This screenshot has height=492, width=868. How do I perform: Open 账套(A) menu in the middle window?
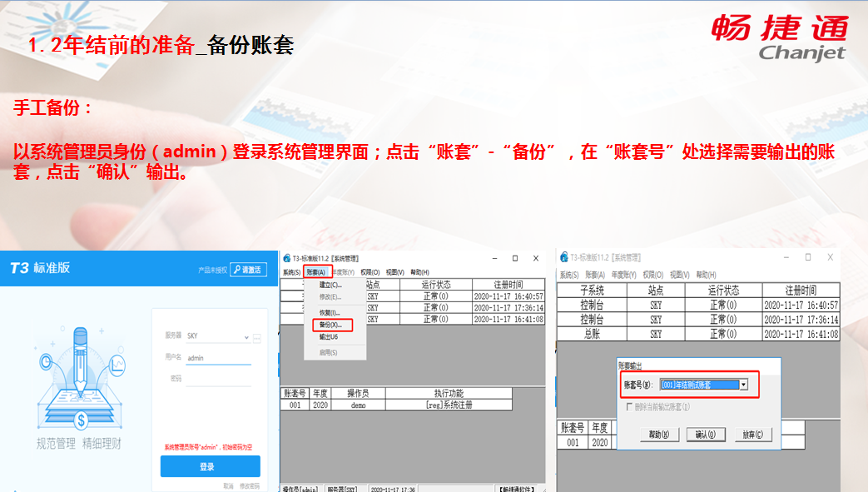point(316,272)
